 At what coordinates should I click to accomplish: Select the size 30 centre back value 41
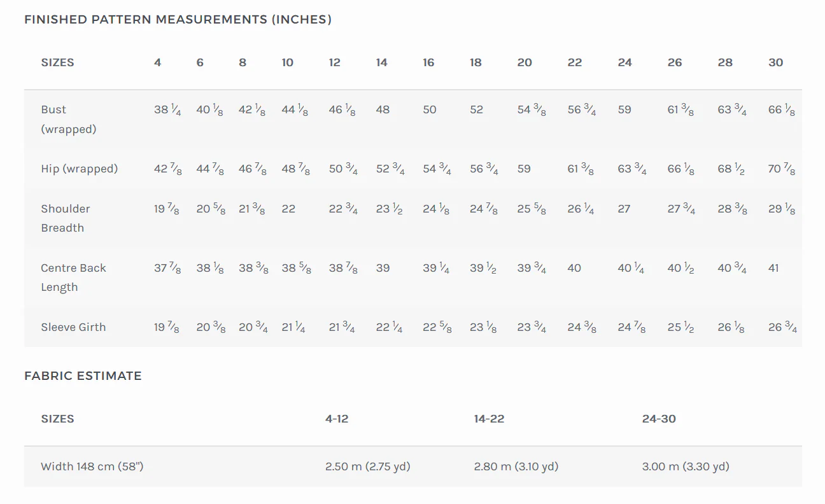click(x=773, y=268)
